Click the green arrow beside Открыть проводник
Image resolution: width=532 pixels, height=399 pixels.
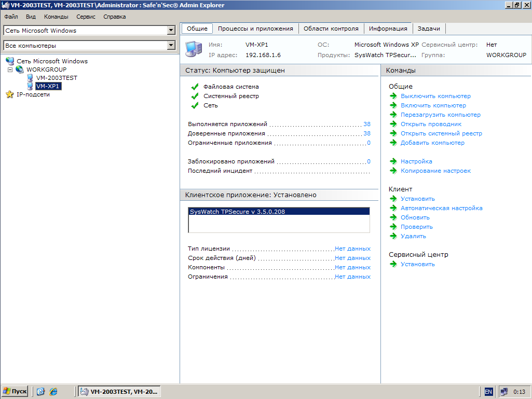393,124
